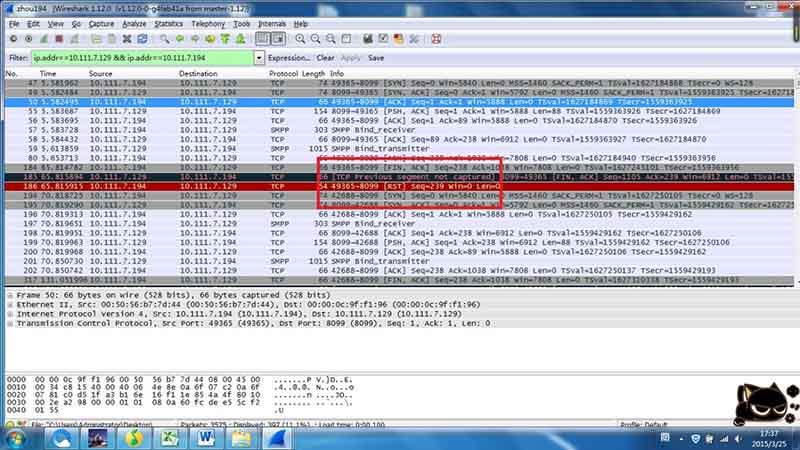Edit display filters
The image size is (800, 450).
pos(383,39)
